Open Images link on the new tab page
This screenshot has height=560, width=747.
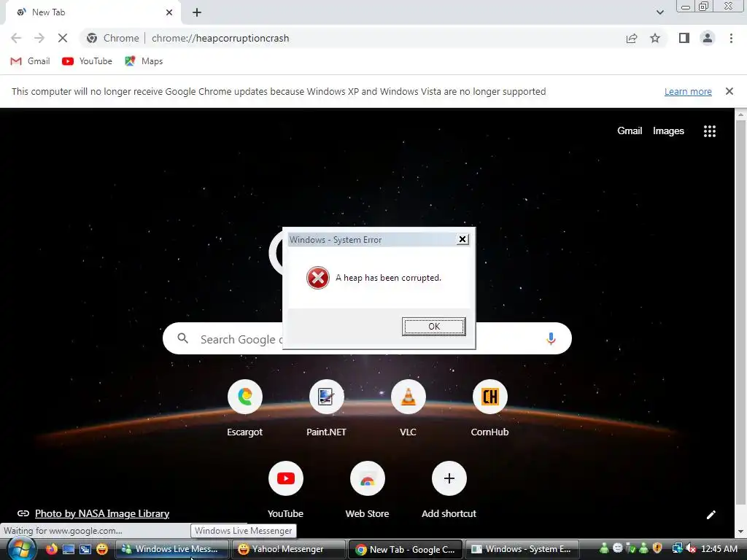(x=668, y=131)
